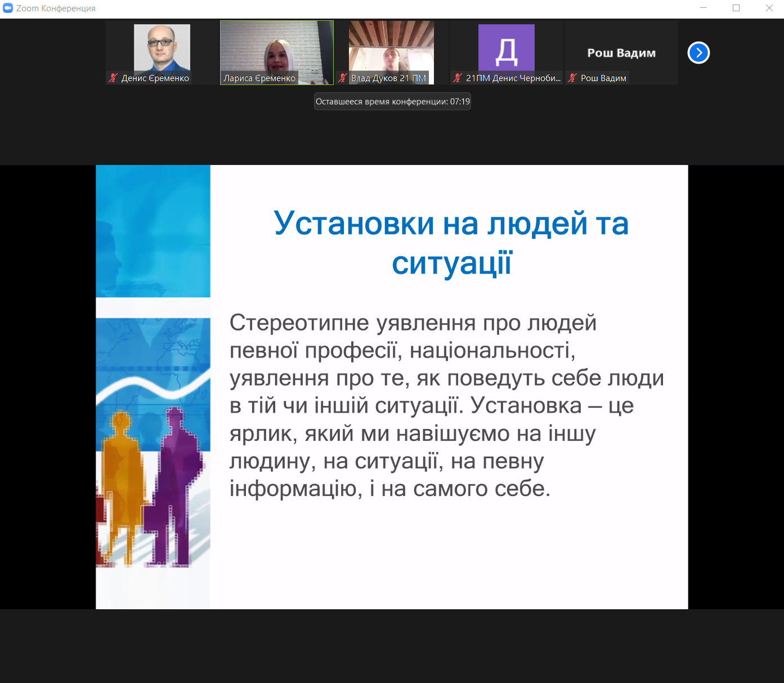Click the mic icon on 21ПМ Денис Чернобив tile

click(458, 78)
